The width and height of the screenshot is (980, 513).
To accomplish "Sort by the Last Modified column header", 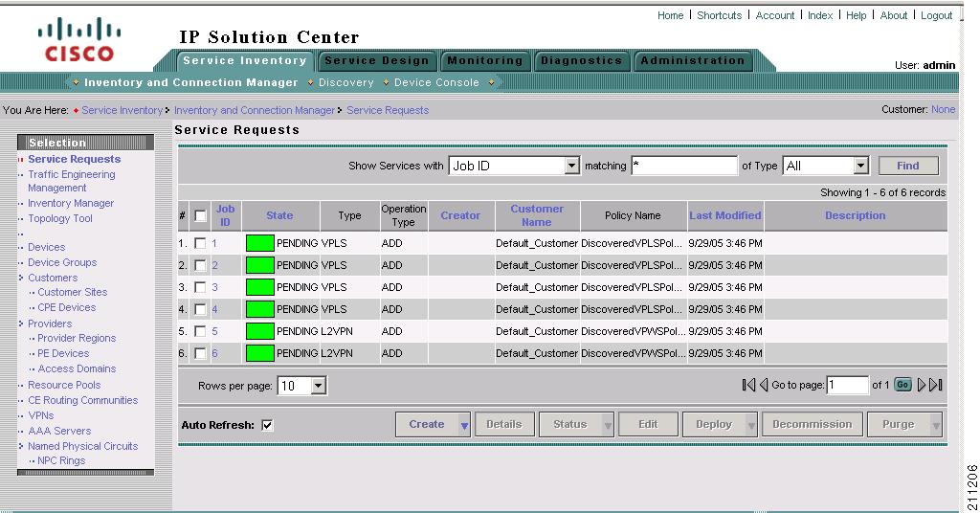I will [x=725, y=215].
